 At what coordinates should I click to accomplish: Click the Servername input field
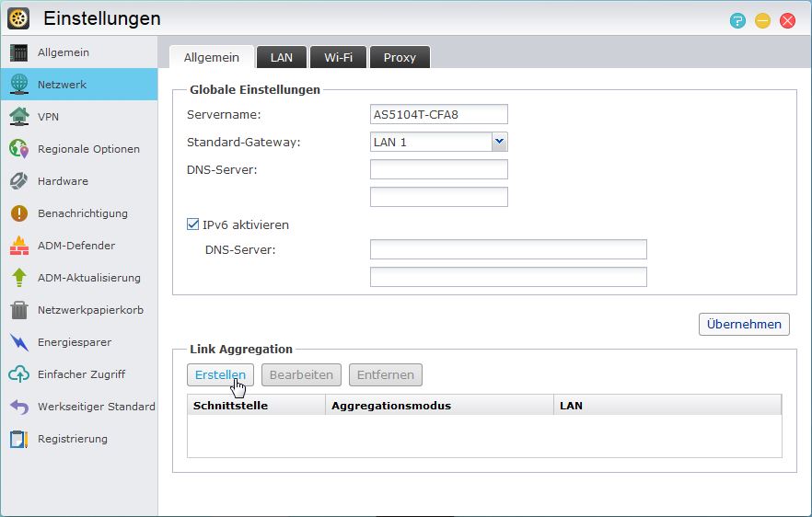(438, 114)
